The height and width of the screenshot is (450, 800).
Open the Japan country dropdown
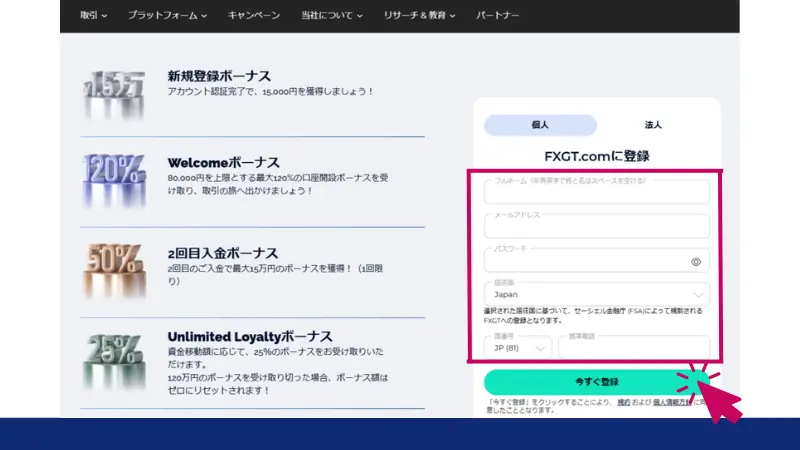pos(596,294)
